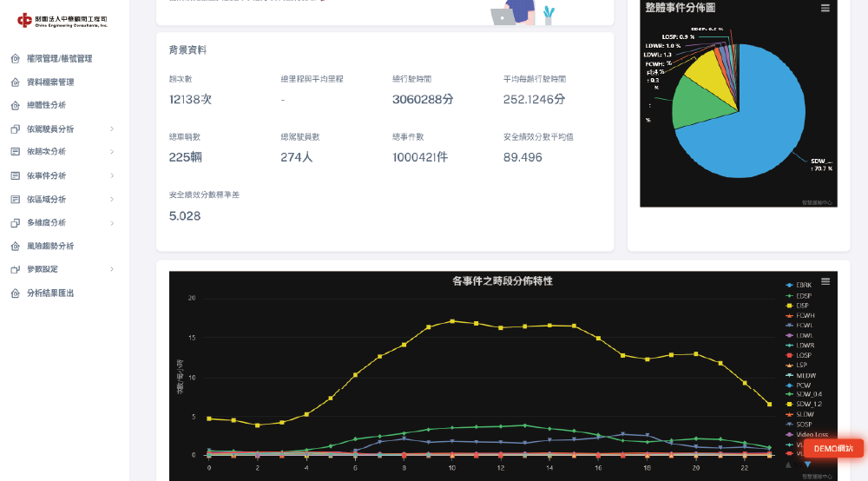Click the green line's data point at hour 13
Screen dimensions: 868x481
point(525,425)
